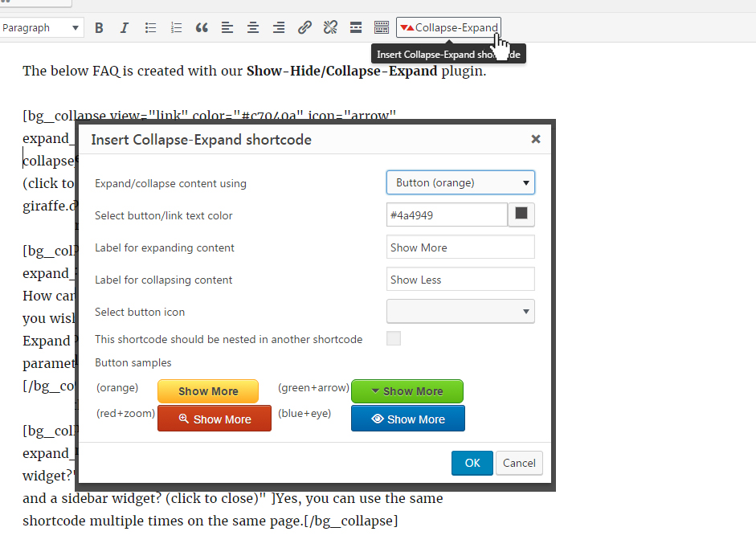This screenshot has height=556, width=756.
Task: Toggle bold formatting in the editor toolbar
Action: (x=99, y=27)
